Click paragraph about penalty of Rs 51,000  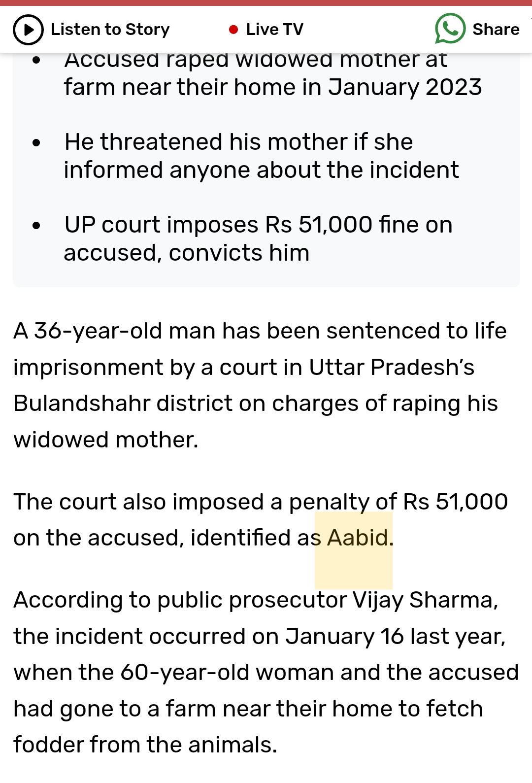tap(261, 519)
